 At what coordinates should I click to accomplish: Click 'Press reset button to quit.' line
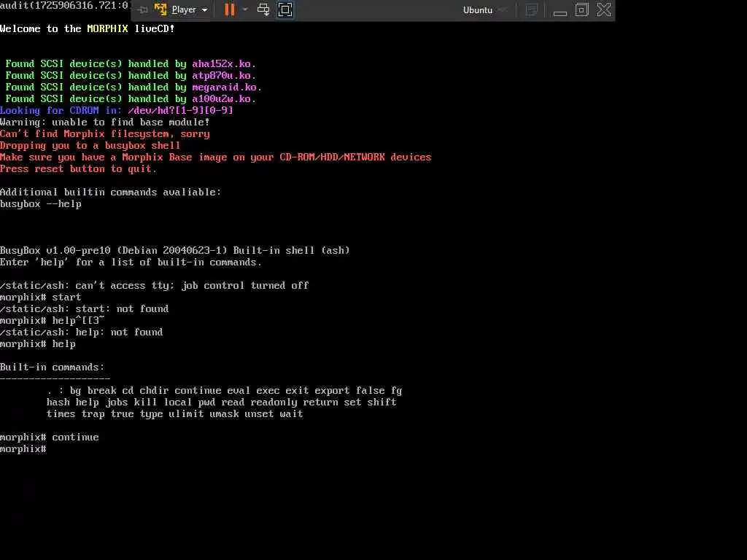[x=78, y=169]
